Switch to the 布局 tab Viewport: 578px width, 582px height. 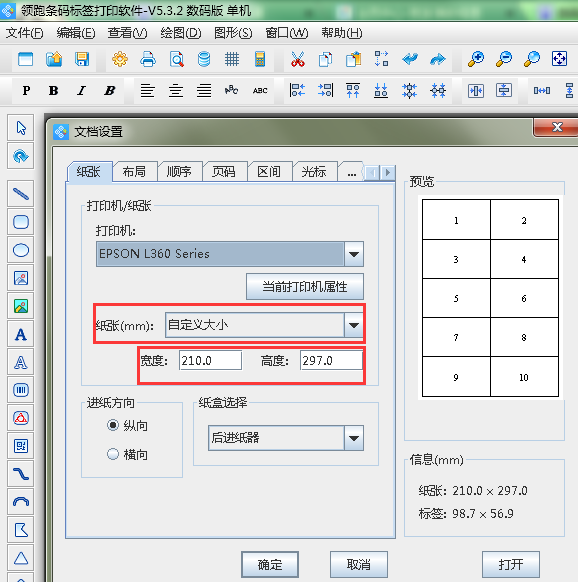(134, 171)
